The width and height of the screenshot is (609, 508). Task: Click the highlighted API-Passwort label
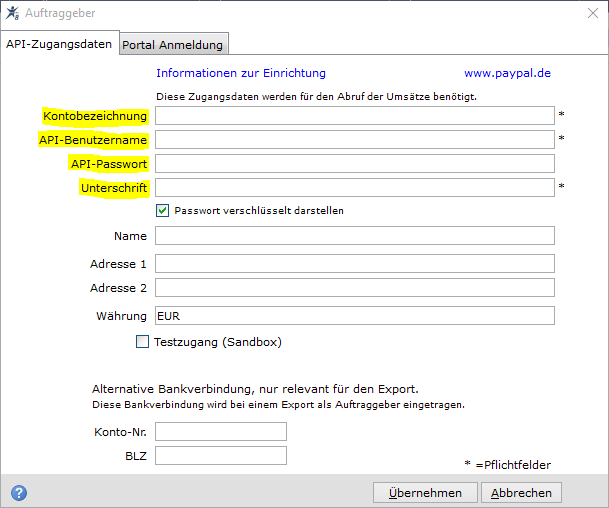109,164
